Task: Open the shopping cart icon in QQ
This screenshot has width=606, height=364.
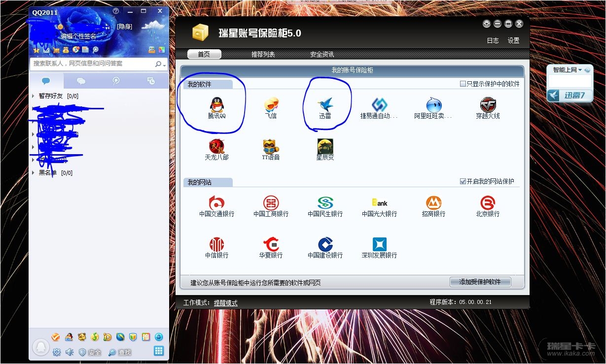Action: [56, 50]
